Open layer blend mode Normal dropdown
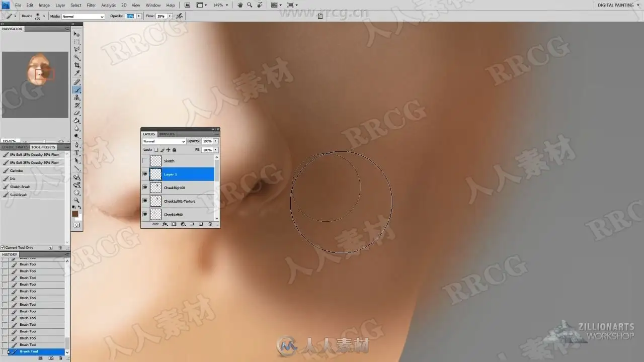This screenshot has width=644, height=362. tap(165, 141)
